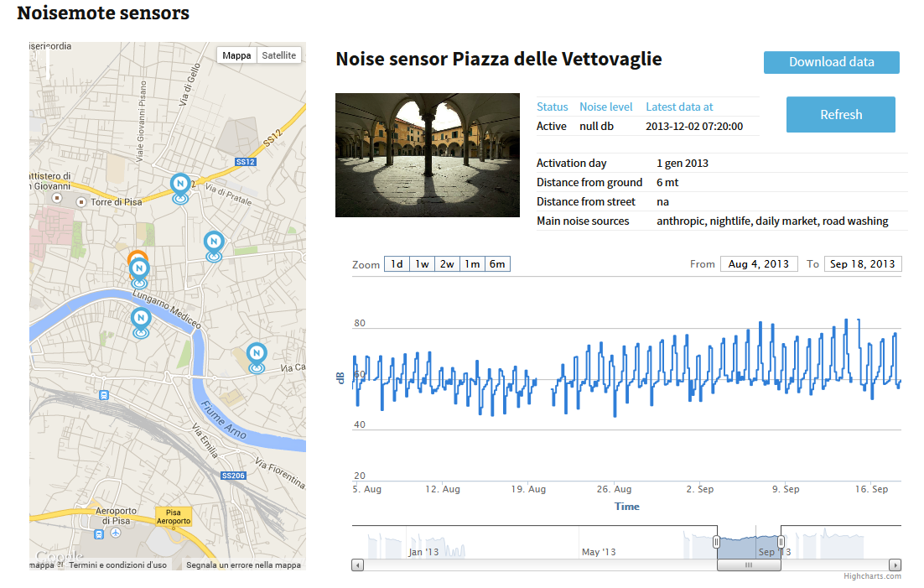Click the noise sensor marker near SS12 road
Viewport: 924px width, 588px height.
180,188
